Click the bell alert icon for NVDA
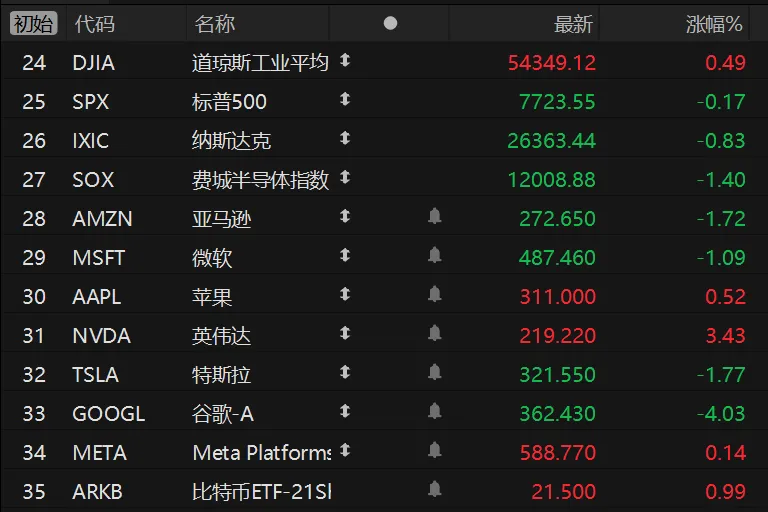 point(434,333)
